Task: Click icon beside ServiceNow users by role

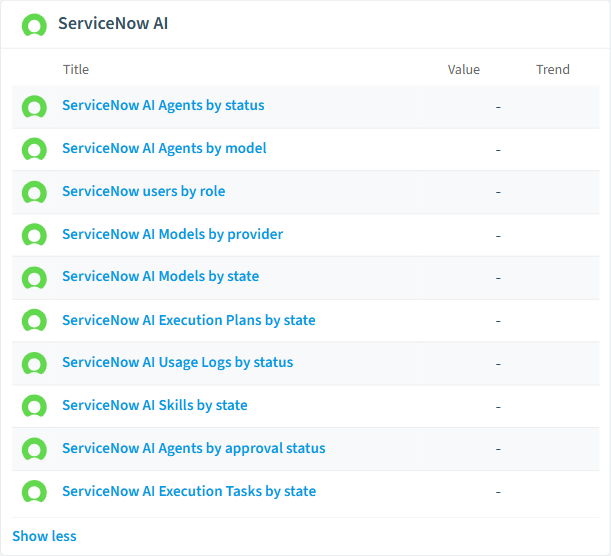Action: pos(34,192)
